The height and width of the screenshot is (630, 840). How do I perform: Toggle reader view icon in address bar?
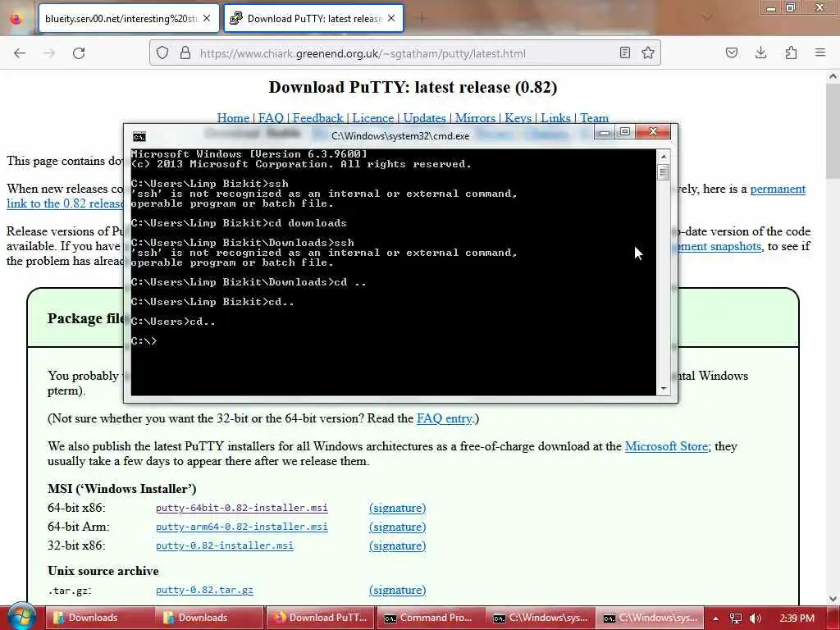tap(624, 52)
